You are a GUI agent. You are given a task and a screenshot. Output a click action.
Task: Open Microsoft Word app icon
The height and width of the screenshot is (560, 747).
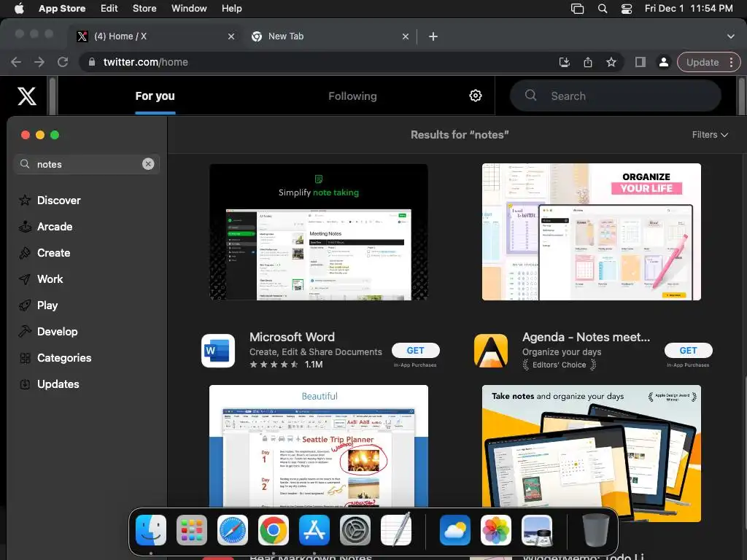(x=218, y=351)
